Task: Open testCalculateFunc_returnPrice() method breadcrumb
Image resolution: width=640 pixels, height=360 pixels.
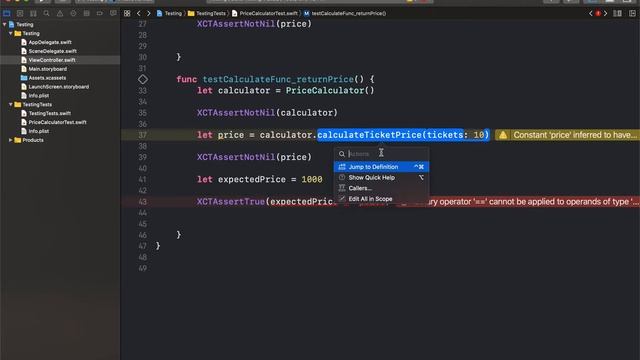Action: coord(345,13)
